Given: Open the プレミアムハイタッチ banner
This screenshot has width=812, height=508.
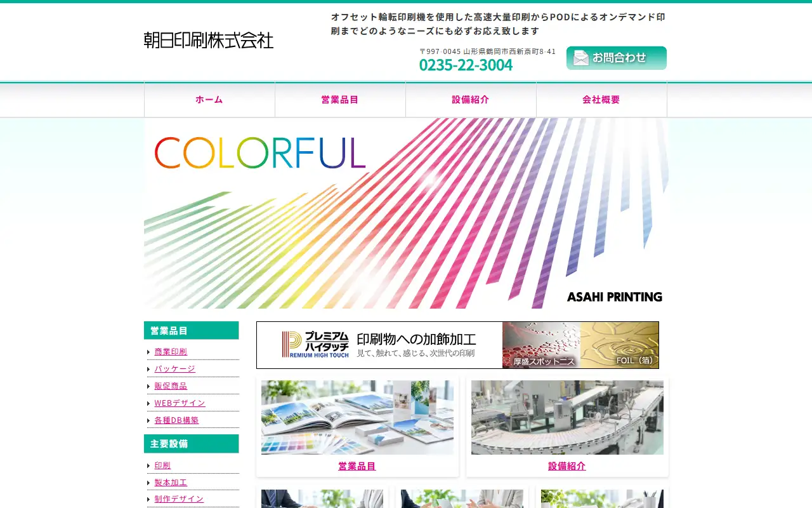Looking at the screenshot, I should click(457, 345).
